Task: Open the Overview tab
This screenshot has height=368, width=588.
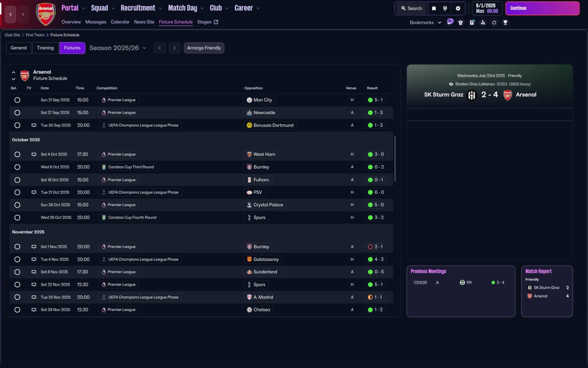Action: tap(71, 22)
